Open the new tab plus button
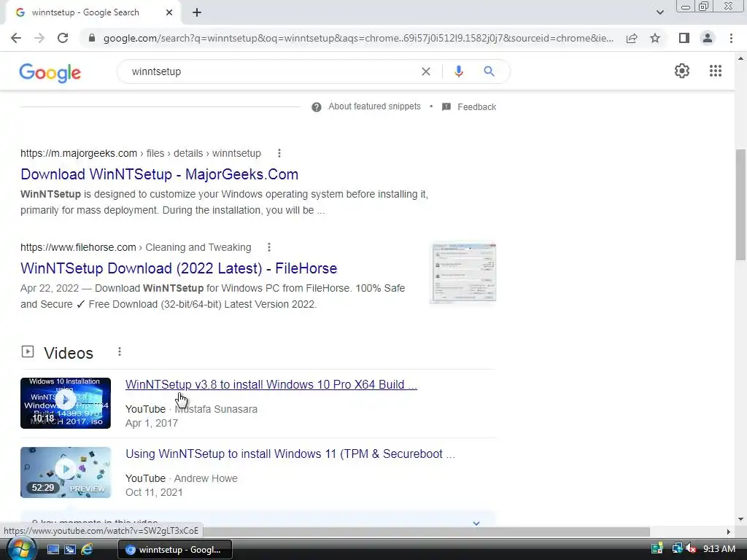 [x=197, y=12]
